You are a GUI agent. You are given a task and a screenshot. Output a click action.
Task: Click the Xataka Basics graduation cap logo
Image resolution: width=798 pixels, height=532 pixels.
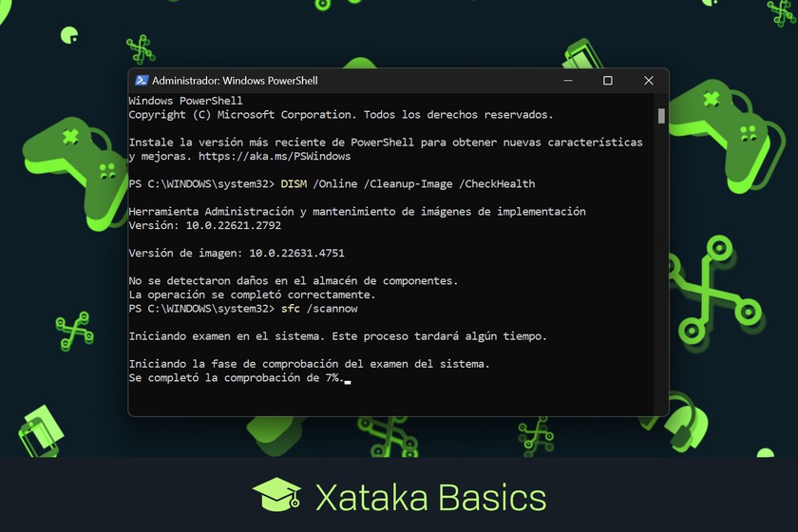[x=276, y=496]
